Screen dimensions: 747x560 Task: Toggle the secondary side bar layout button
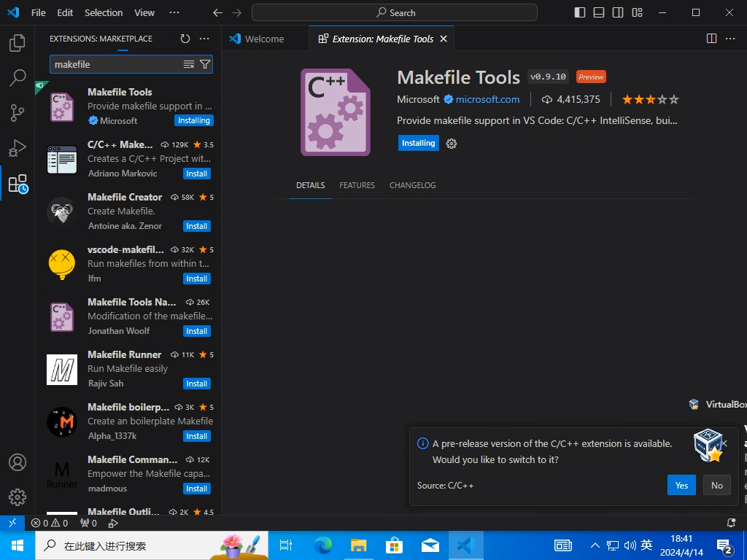(x=618, y=12)
